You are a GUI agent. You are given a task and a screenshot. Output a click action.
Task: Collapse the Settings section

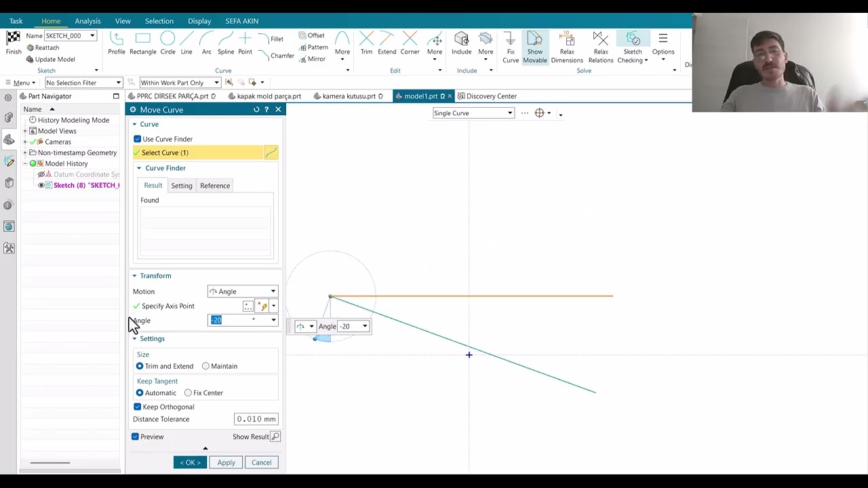pos(134,339)
